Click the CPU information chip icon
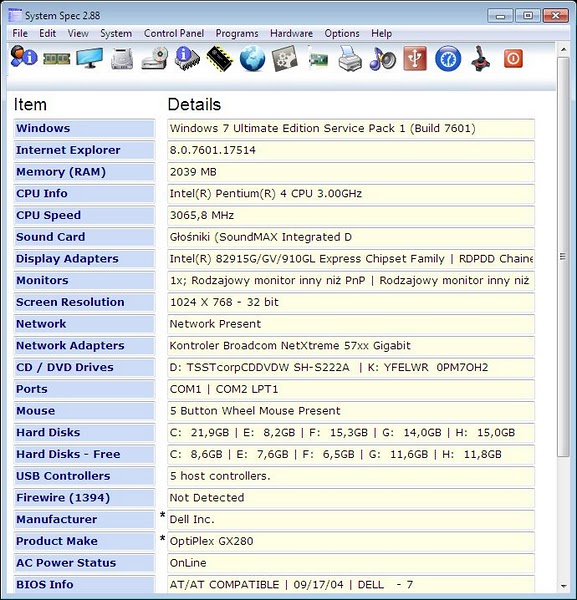 point(187,58)
